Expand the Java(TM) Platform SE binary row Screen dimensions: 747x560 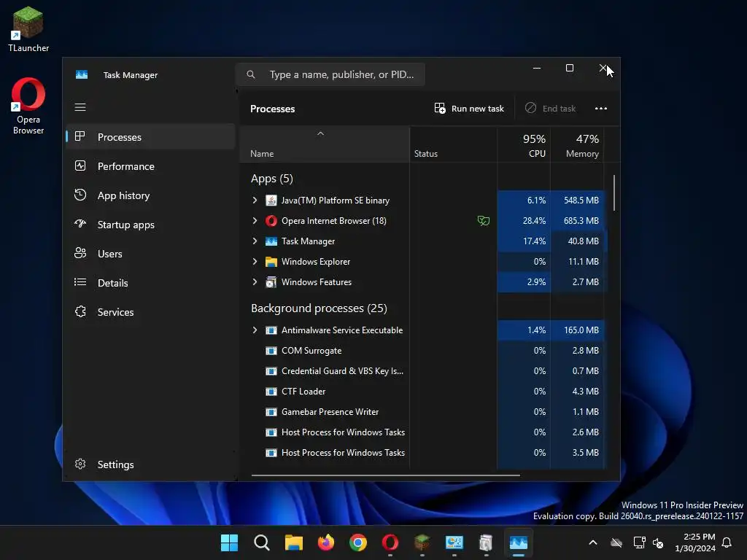coord(255,200)
